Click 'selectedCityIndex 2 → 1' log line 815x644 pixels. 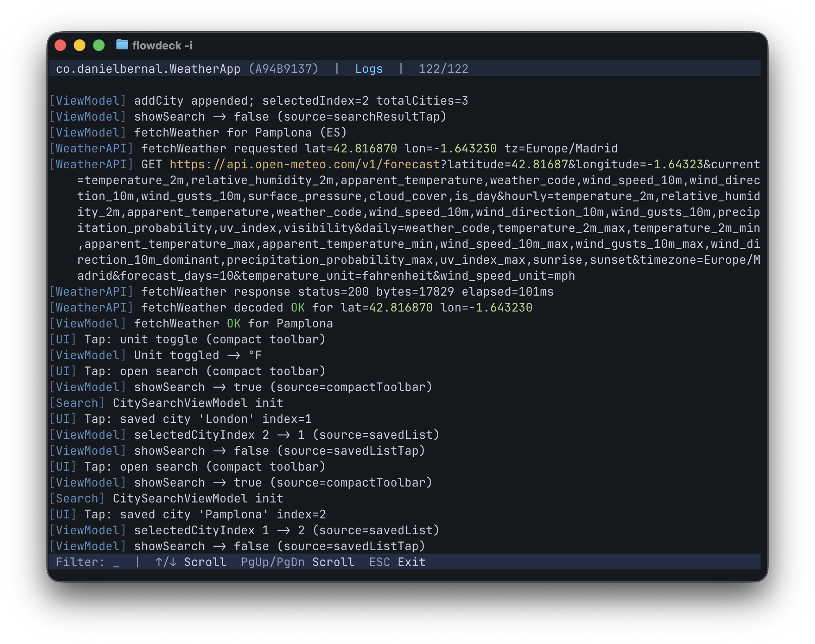tap(245, 435)
